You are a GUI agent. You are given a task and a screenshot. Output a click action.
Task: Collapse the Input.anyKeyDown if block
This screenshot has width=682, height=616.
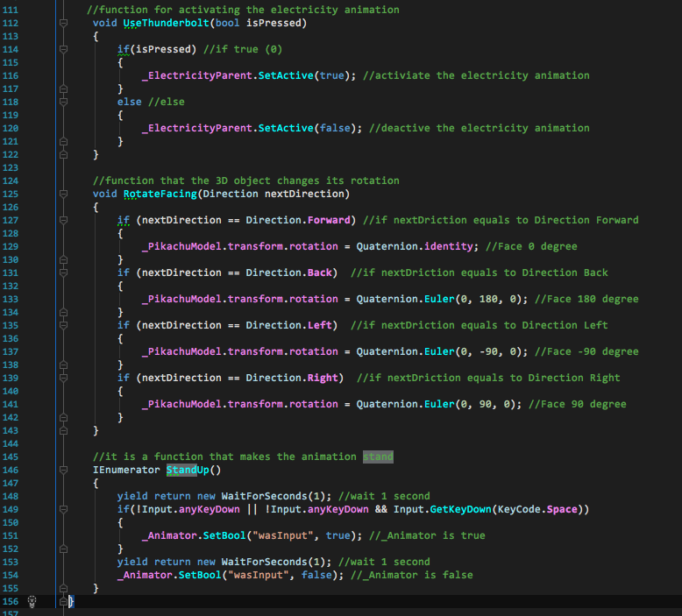pos(63,509)
